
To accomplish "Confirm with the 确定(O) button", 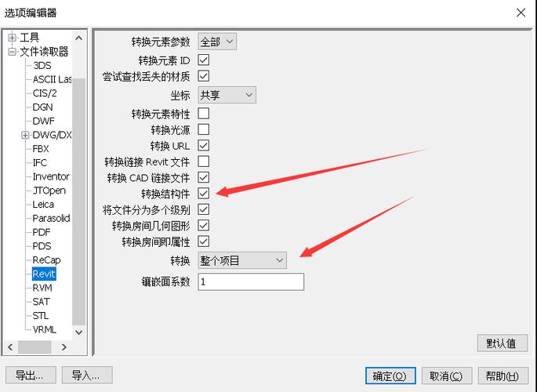I will (390, 376).
